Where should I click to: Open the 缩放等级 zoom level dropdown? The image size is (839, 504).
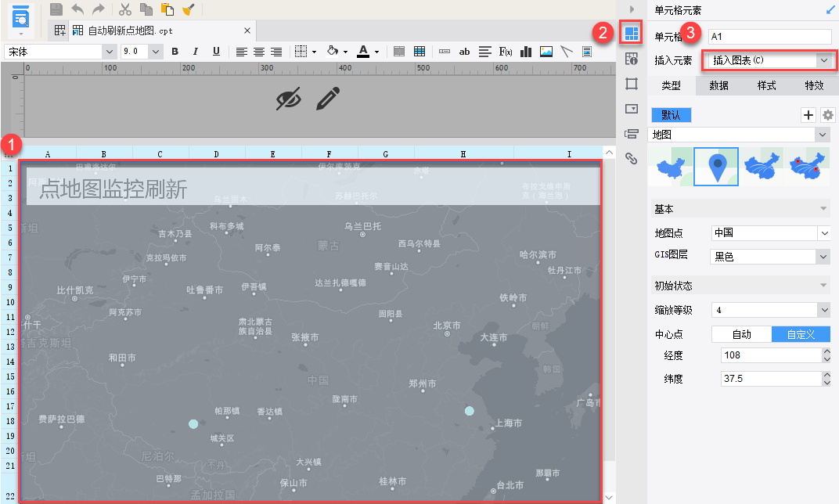point(770,310)
